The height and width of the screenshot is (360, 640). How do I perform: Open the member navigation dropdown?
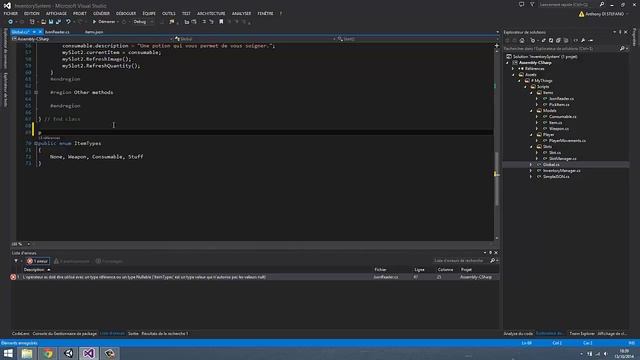pos(418,39)
